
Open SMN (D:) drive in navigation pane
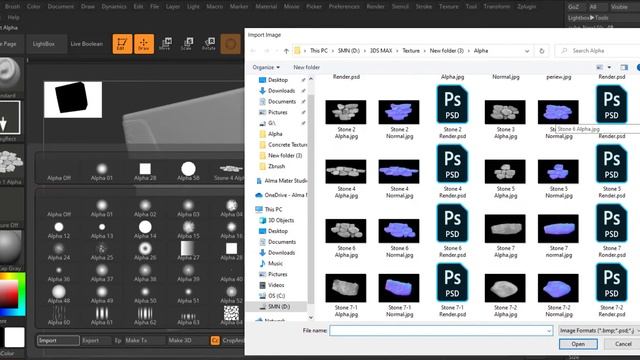[x=279, y=307]
